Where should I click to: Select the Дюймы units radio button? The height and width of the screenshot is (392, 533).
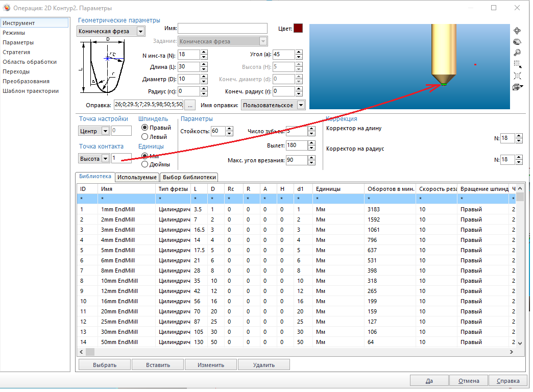tap(145, 164)
